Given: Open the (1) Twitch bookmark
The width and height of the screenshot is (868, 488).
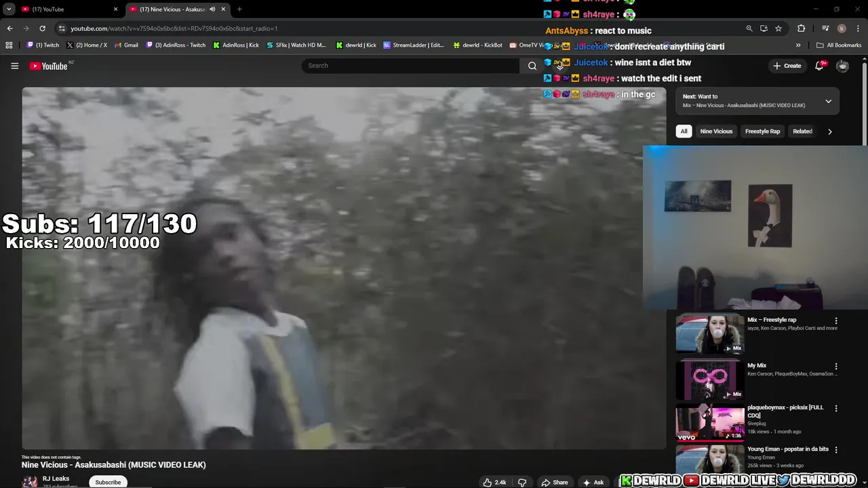Looking at the screenshot, I should pos(43,45).
